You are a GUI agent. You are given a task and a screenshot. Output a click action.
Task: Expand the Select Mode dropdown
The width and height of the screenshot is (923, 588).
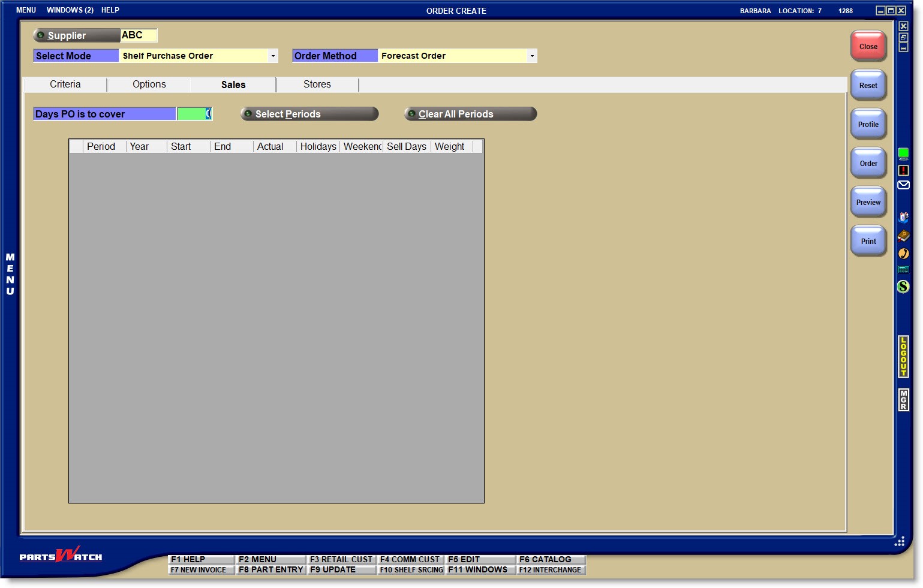273,56
